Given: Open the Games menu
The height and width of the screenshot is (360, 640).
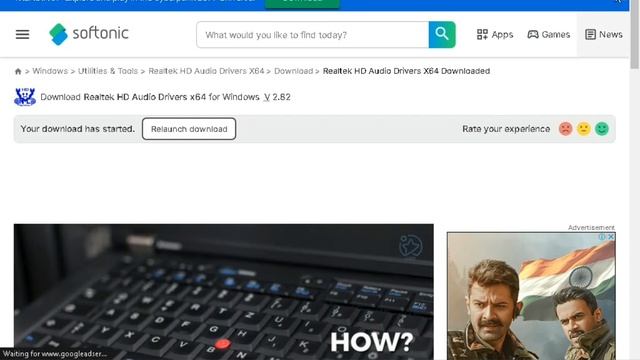Looking at the screenshot, I should tap(549, 34).
